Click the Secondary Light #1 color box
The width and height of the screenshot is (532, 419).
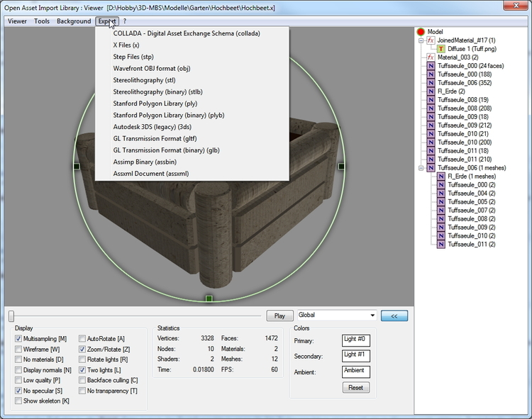click(356, 357)
